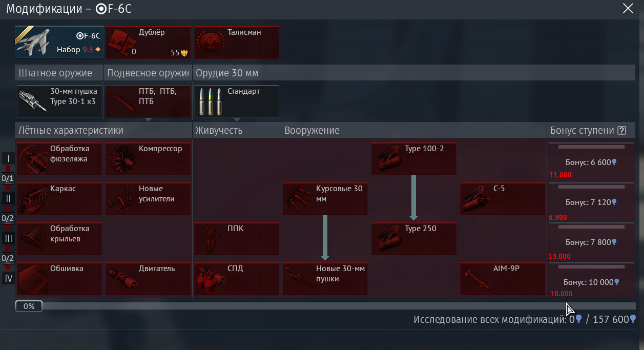The image size is (644, 350).
Task: Select the С-5 rockets modification
Action: (502, 199)
